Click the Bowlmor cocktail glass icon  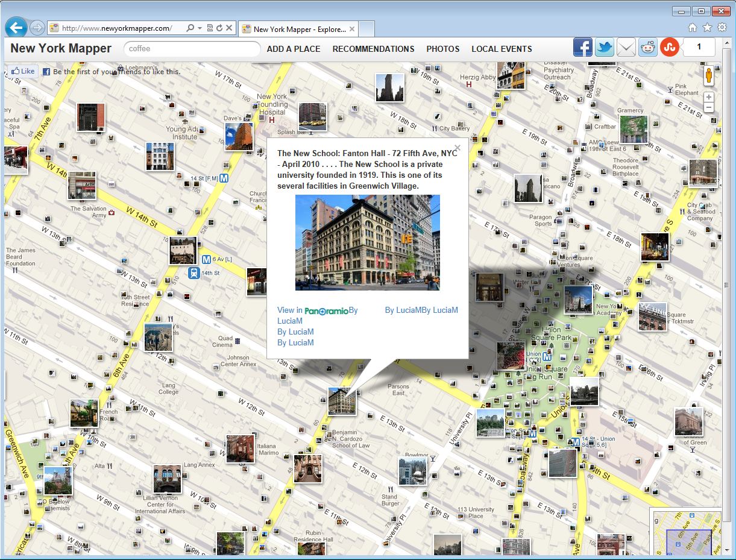[x=432, y=459]
